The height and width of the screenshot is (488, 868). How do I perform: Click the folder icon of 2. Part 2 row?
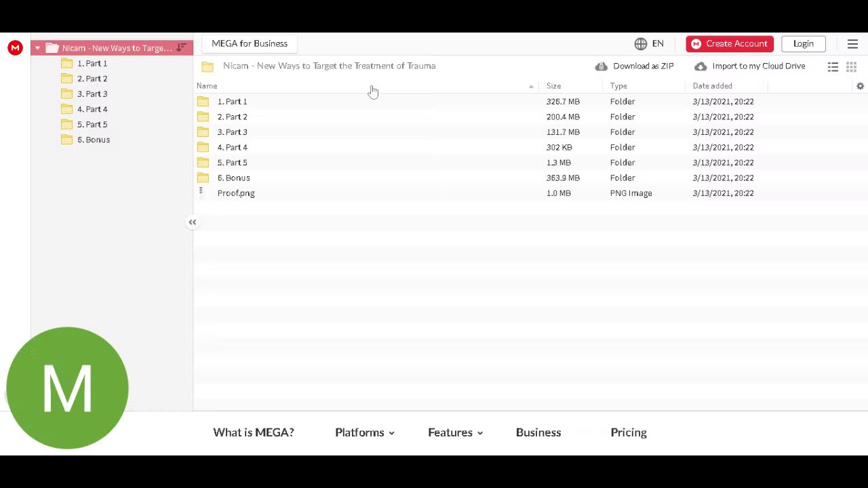click(x=203, y=117)
